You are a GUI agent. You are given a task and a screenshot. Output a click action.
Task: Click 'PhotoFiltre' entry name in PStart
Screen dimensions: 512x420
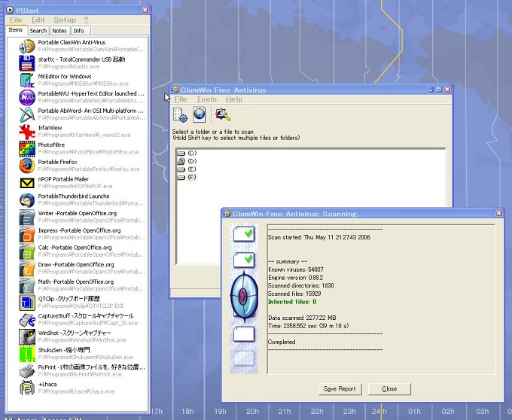[51, 145]
